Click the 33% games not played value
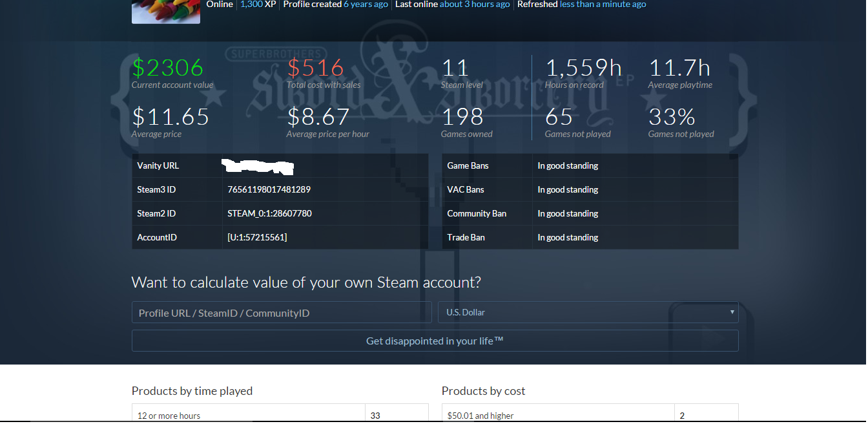The width and height of the screenshot is (868, 424). point(672,117)
